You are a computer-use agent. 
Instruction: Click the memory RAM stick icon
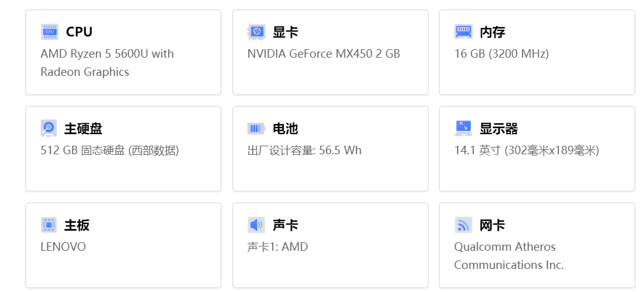tap(464, 32)
